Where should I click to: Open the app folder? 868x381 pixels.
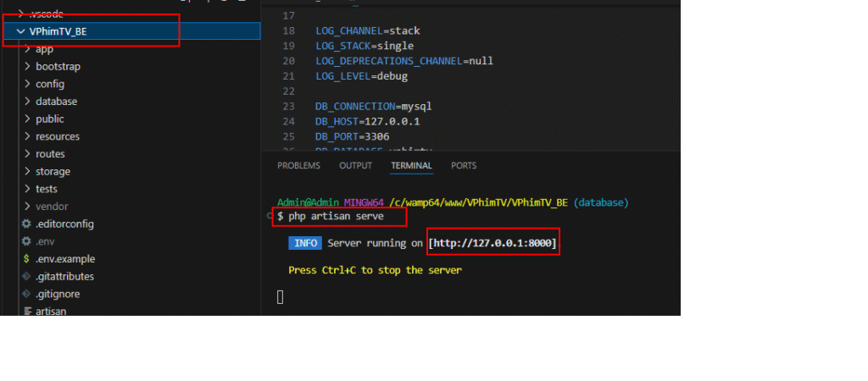coord(44,49)
